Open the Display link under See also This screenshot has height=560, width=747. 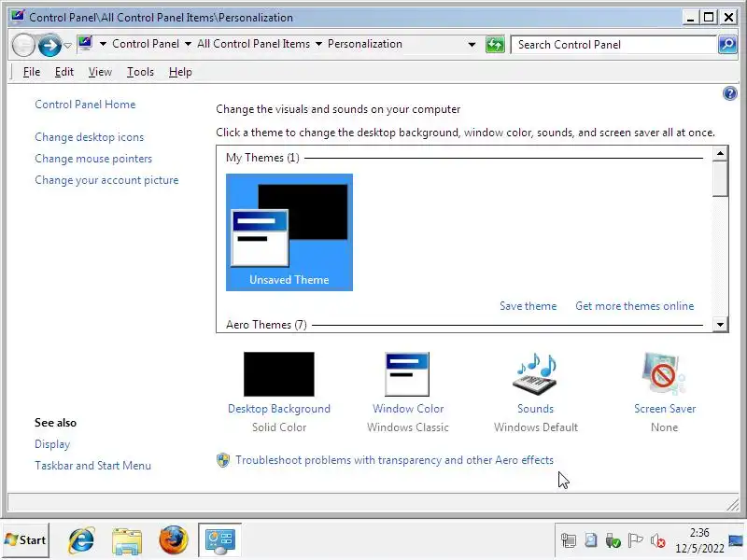[52, 444]
